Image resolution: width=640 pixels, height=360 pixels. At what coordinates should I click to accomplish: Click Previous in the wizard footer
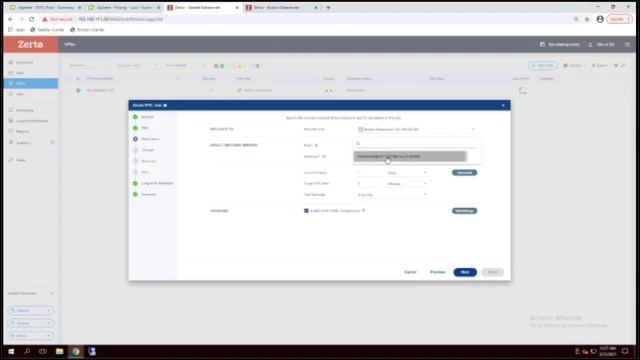tap(438, 272)
